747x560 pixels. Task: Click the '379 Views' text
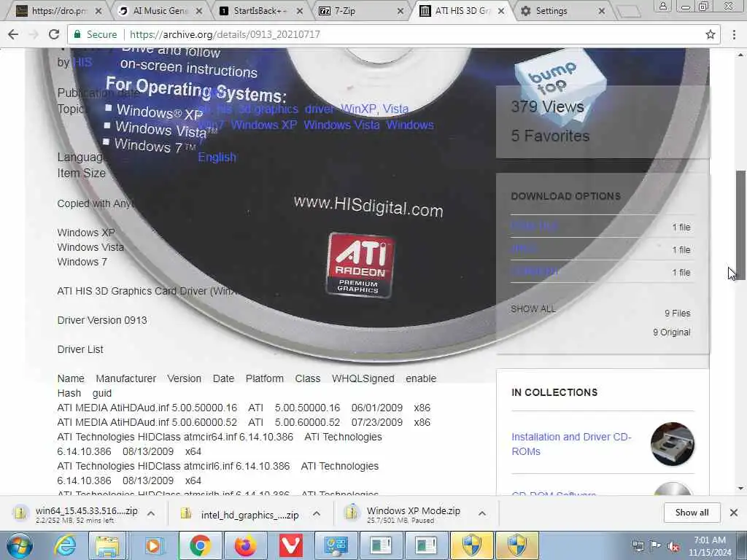point(547,106)
